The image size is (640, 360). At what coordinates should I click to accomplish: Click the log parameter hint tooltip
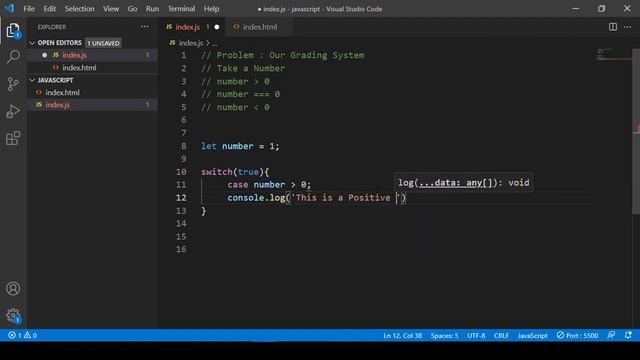tap(463, 183)
